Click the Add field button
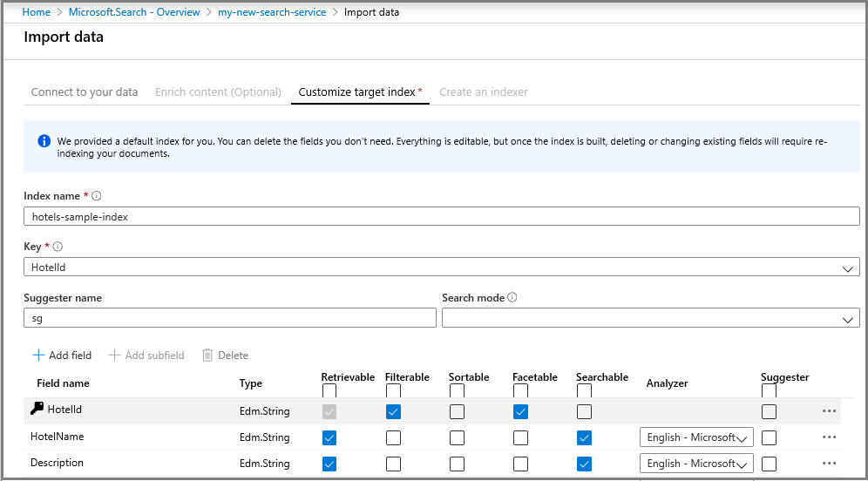The height and width of the screenshot is (481, 868). click(x=62, y=356)
